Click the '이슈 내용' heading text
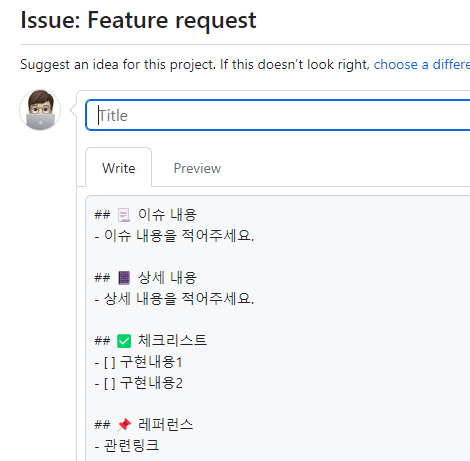The height and width of the screenshot is (461, 470). (x=167, y=215)
